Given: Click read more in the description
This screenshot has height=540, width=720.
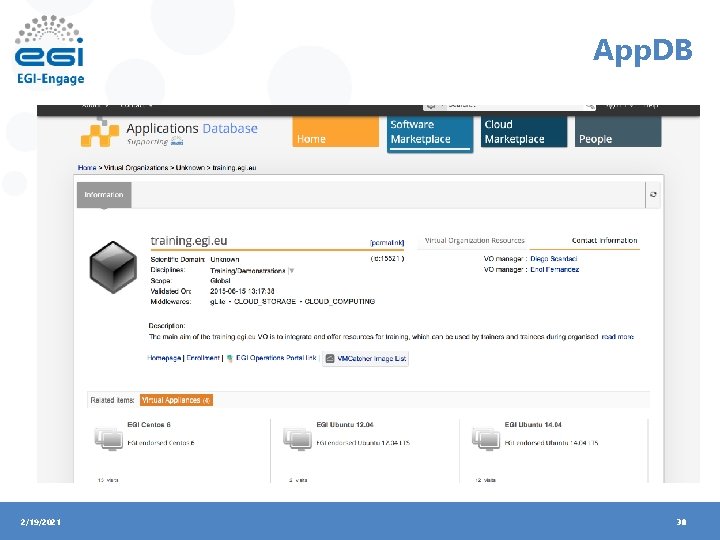Looking at the screenshot, I should 617,337.
